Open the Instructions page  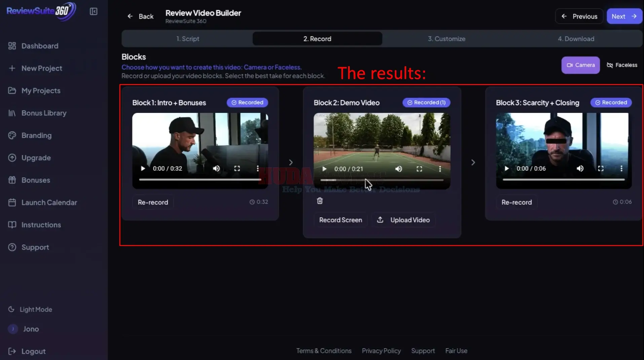[41, 225]
